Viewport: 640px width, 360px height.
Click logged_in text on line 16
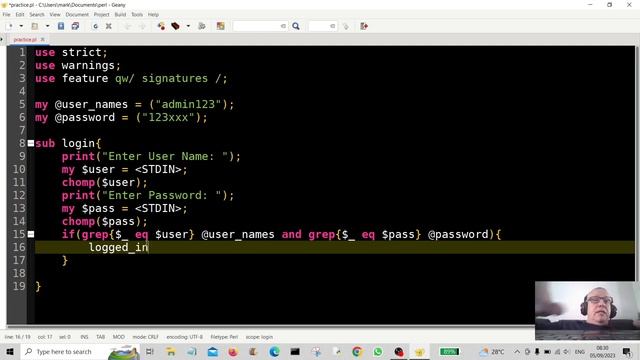tap(118, 247)
